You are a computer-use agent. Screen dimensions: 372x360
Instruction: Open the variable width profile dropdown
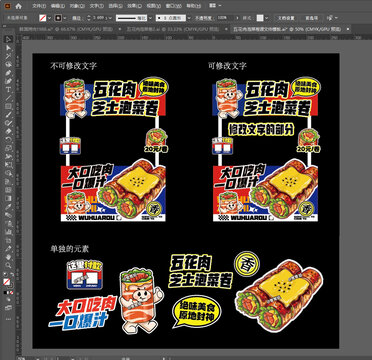click(x=150, y=18)
